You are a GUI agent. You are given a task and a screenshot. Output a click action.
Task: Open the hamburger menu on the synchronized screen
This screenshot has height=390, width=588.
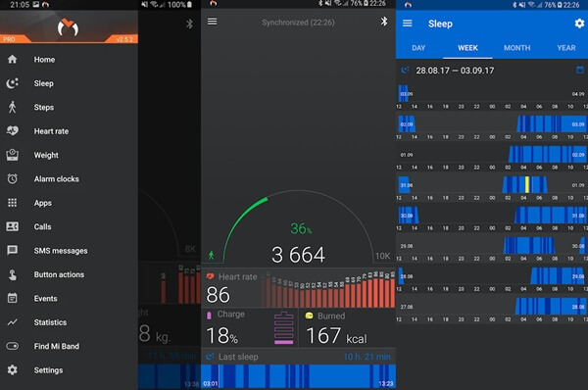(x=213, y=22)
